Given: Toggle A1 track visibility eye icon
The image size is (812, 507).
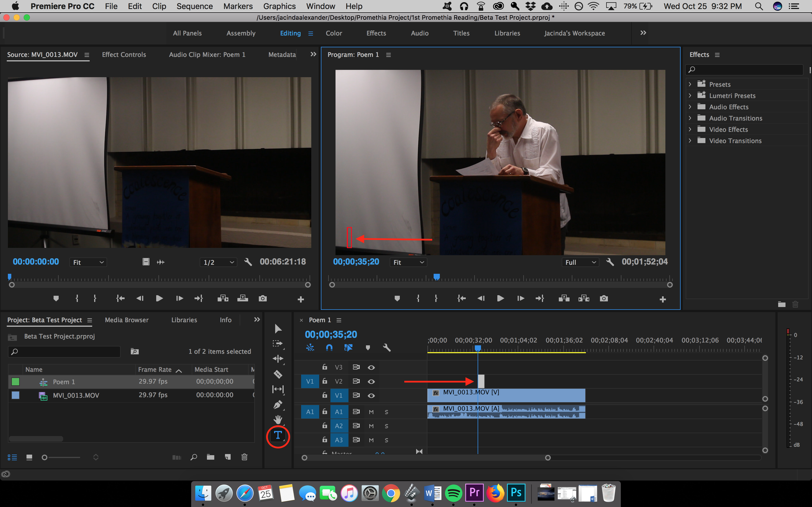Looking at the screenshot, I should point(371,412).
